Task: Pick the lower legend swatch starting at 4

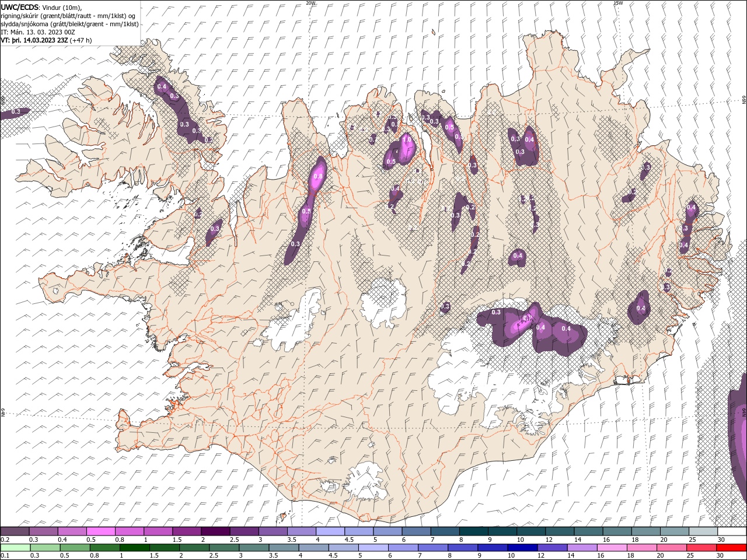Action: click(x=313, y=548)
